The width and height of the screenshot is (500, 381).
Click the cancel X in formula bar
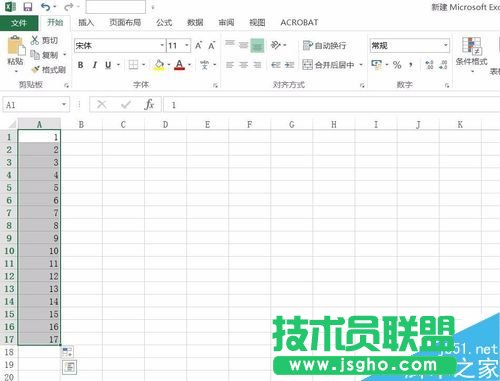point(102,105)
